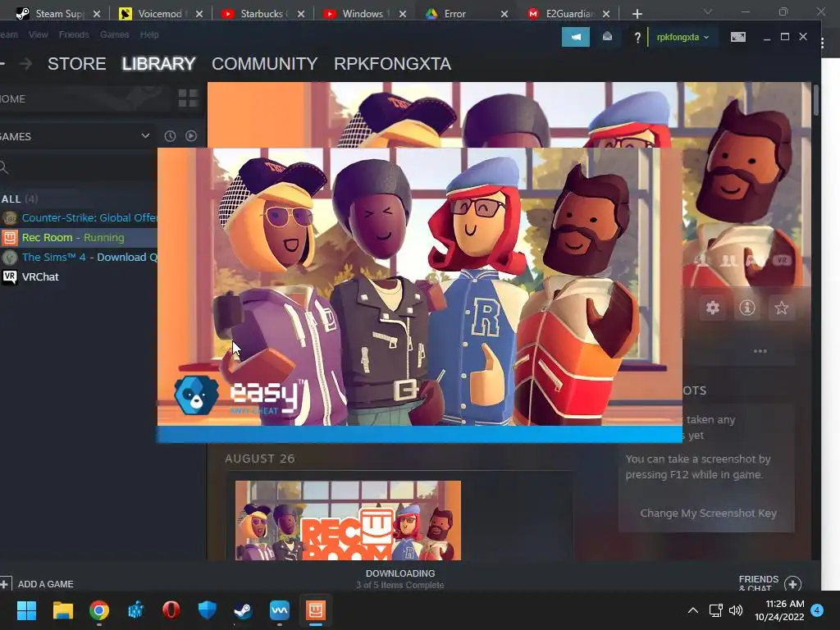
Task: Open the three-dot more options menu
Action: tap(760, 351)
